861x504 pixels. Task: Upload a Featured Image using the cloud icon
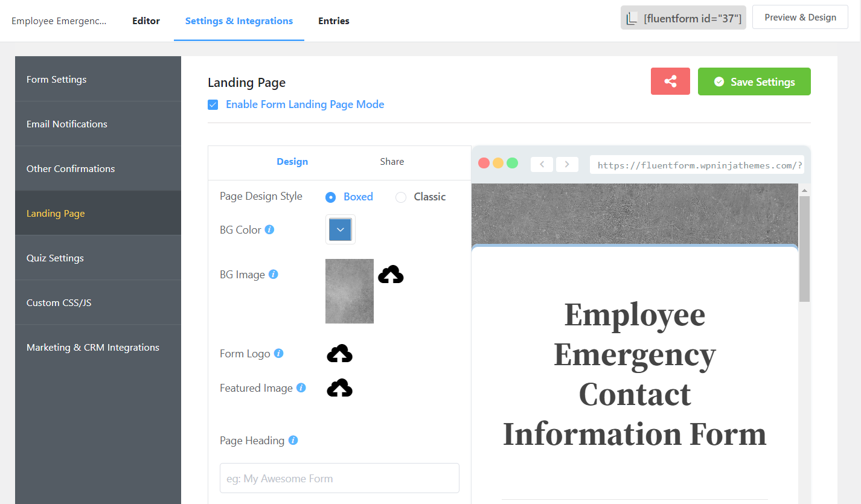[339, 388]
